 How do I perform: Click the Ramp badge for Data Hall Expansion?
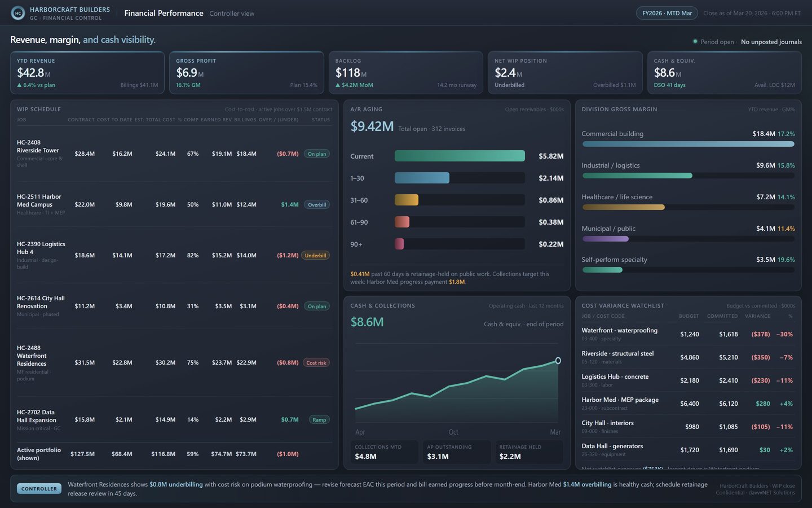point(319,419)
